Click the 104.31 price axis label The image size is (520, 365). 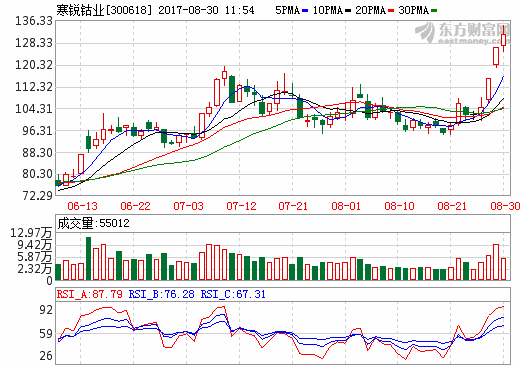34,109
